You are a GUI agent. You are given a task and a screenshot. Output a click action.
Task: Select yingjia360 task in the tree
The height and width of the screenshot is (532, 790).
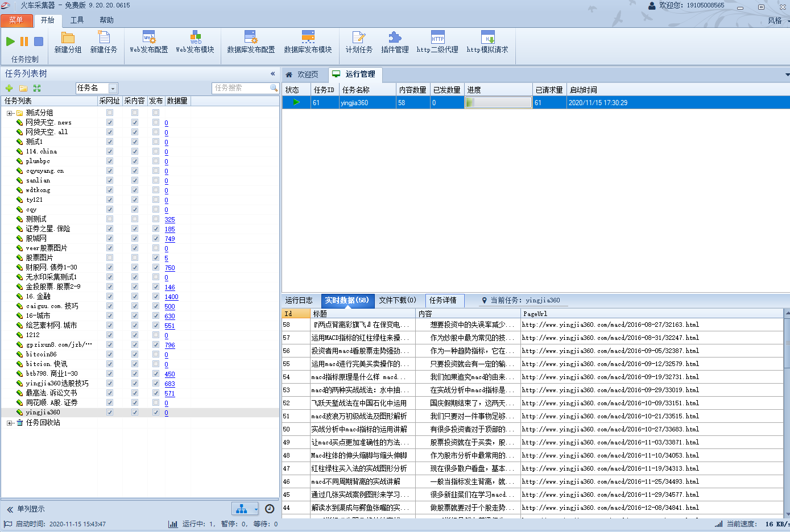tap(43, 412)
